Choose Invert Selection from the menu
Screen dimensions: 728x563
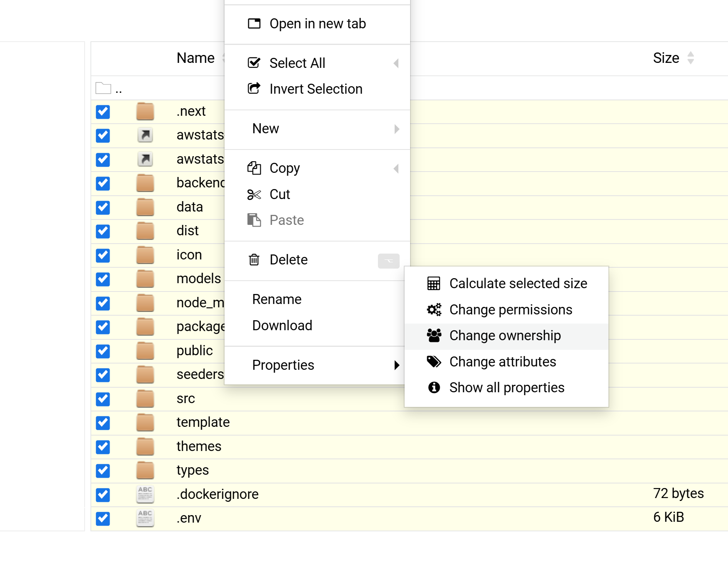[318, 89]
